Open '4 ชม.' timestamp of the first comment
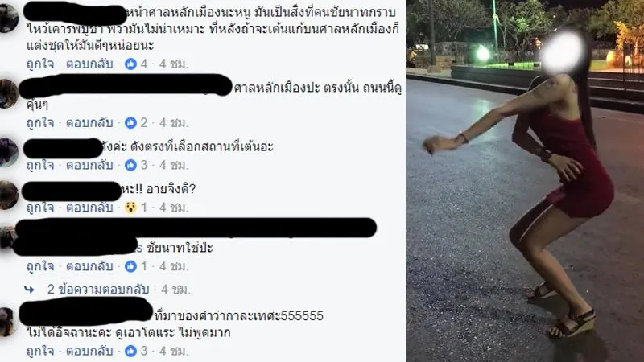This screenshot has height=362, width=644. (x=174, y=64)
